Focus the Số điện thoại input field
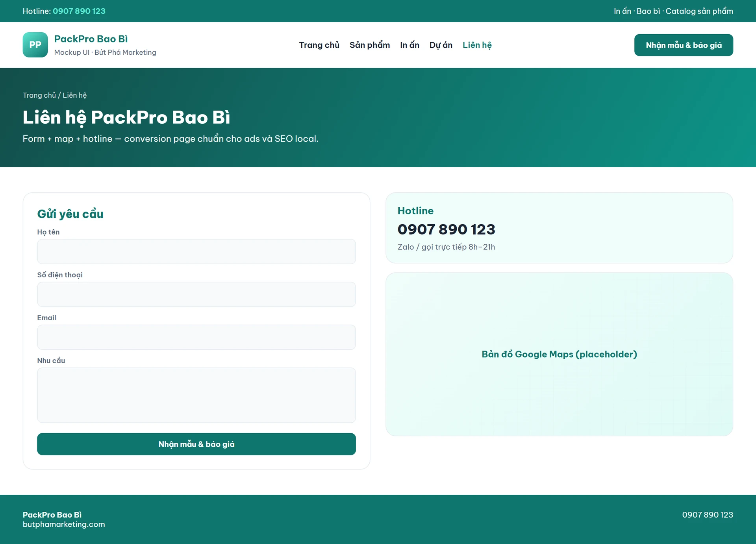The height and width of the screenshot is (544, 756). pyautogui.click(x=196, y=294)
